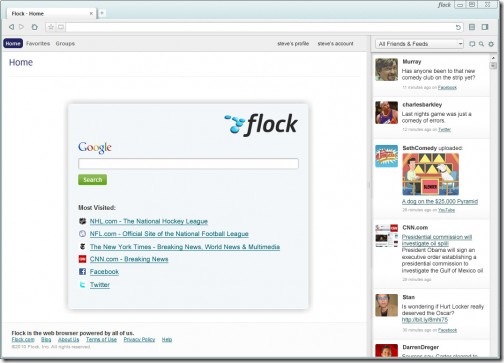This screenshot has width=504, height=363.
Task: Click the New York Times favicon
Action: tap(82, 247)
